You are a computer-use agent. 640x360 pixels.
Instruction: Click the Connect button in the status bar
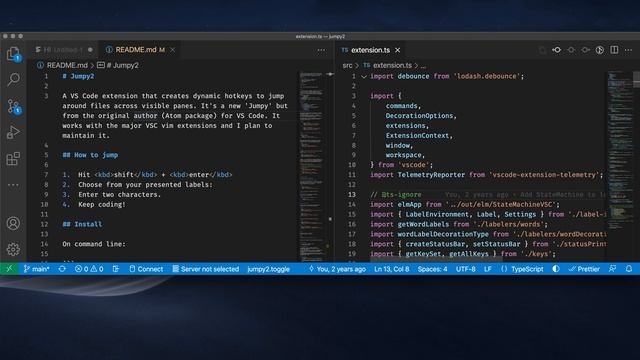[x=146, y=269]
